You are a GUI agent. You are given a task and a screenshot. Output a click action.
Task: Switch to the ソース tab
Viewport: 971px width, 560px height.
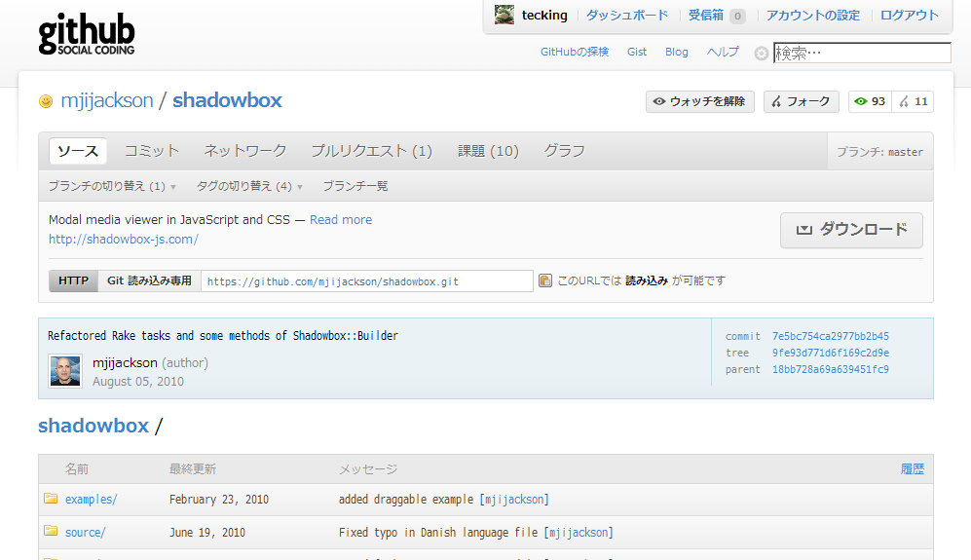click(78, 151)
